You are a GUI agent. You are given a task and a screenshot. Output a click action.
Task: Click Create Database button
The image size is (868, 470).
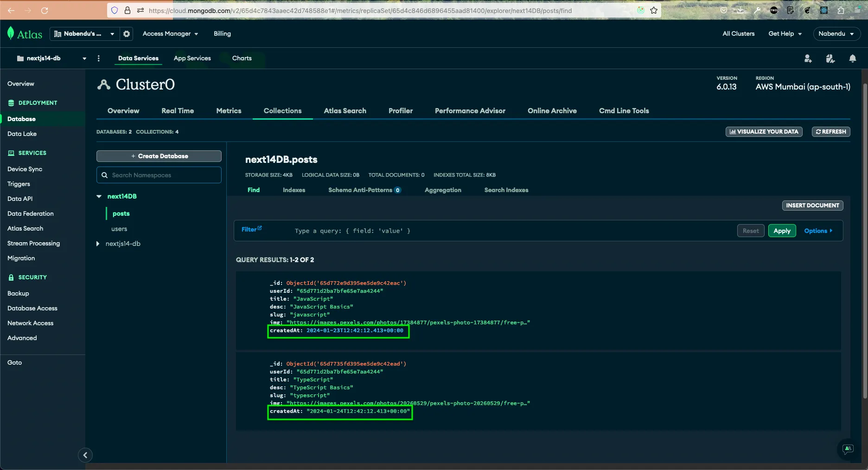click(159, 156)
